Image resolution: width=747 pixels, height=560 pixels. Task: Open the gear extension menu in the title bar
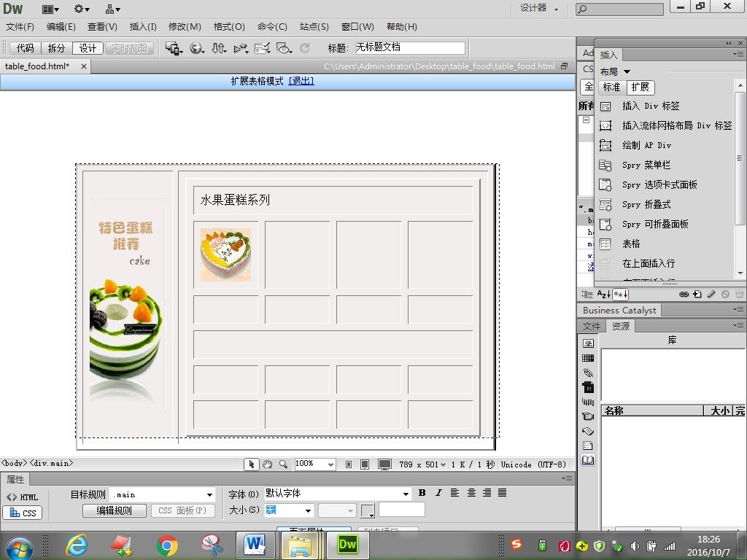[x=82, y=9]
